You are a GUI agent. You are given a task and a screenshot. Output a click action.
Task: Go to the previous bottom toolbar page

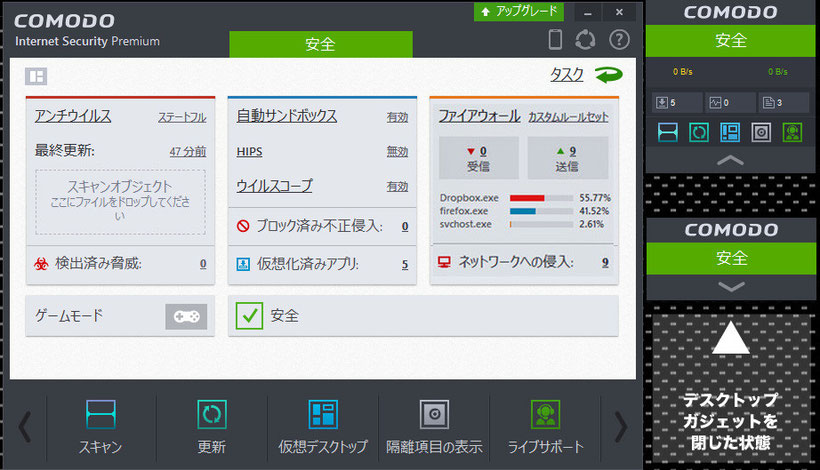(x=24, y=427)
